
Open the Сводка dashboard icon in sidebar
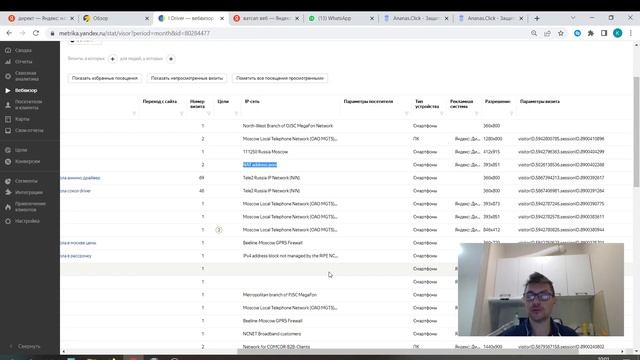click(8, 50)
